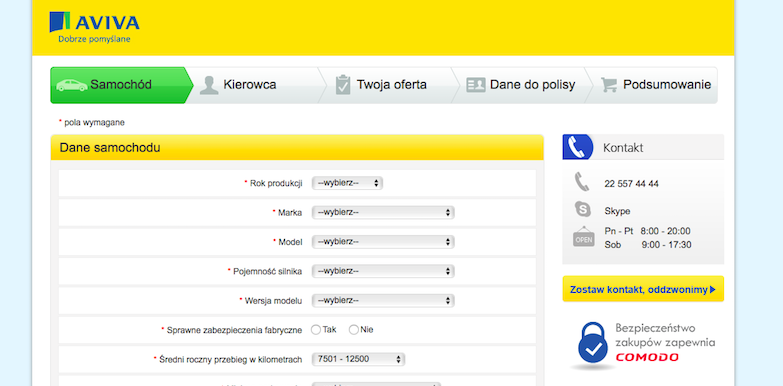Go to the Podsumowanie step
The image size is (783, 386).
[x=652, y=85]
